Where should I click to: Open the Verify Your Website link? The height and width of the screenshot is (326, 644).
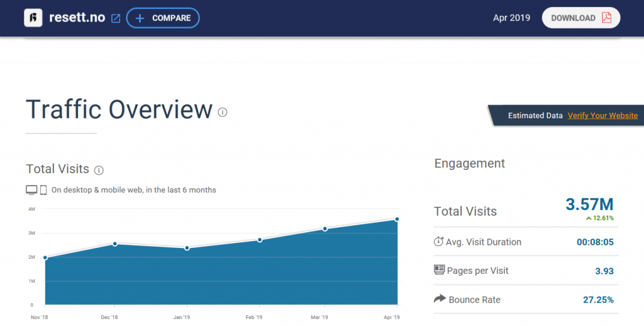[602, 116]
